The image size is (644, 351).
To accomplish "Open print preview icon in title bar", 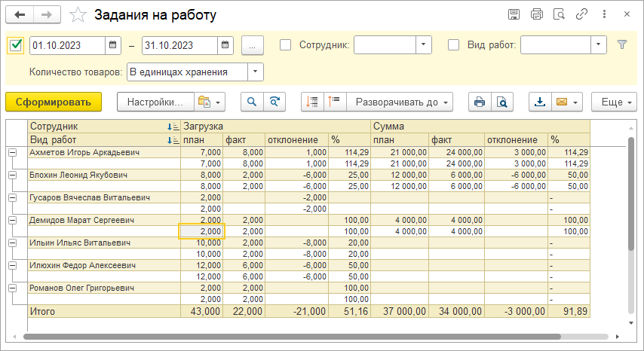I will [x=559, y=14].
